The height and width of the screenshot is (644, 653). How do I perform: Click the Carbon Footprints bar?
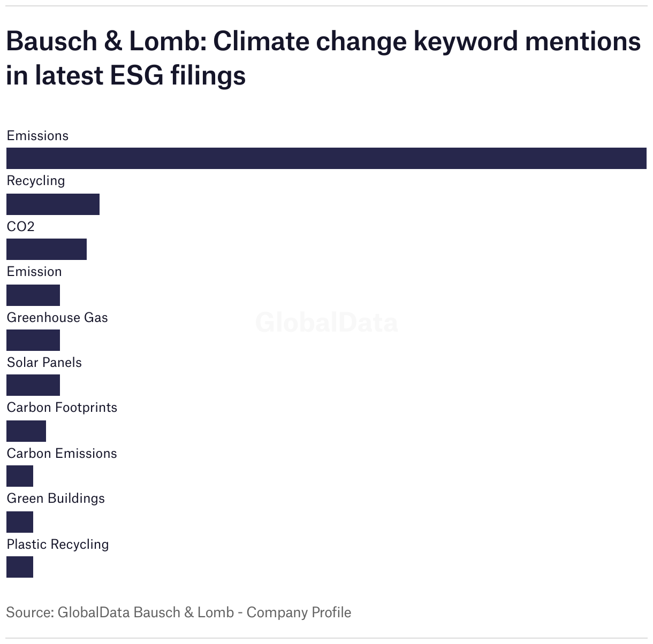click(26, 431)
